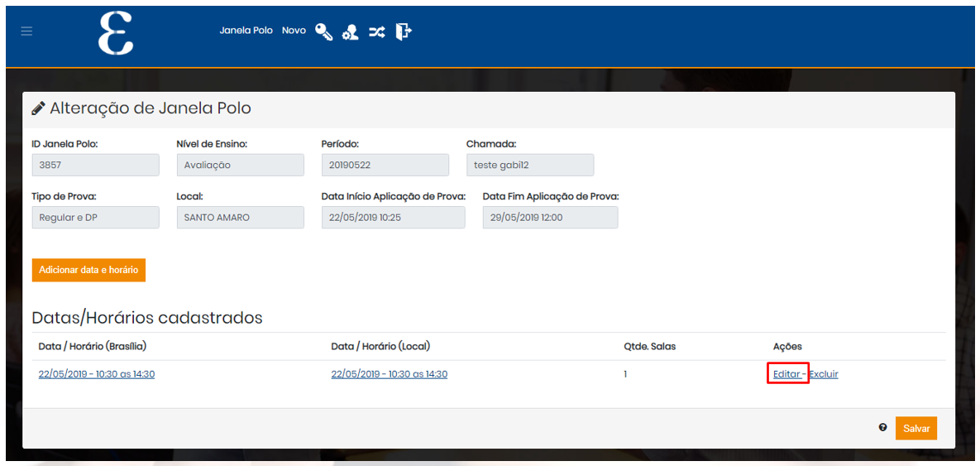Click the Período field 20190522
Screen dimensions: 980x466
point(385,166)
